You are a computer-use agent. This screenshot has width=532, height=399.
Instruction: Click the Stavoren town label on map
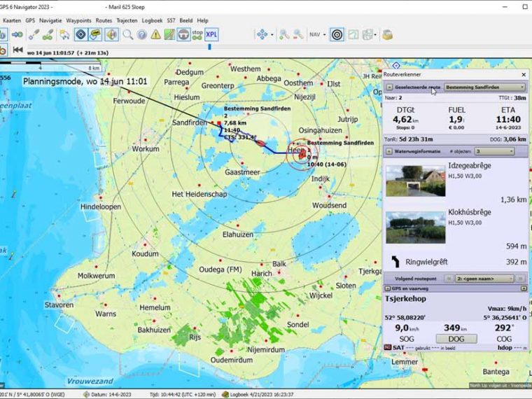[59, 305]
